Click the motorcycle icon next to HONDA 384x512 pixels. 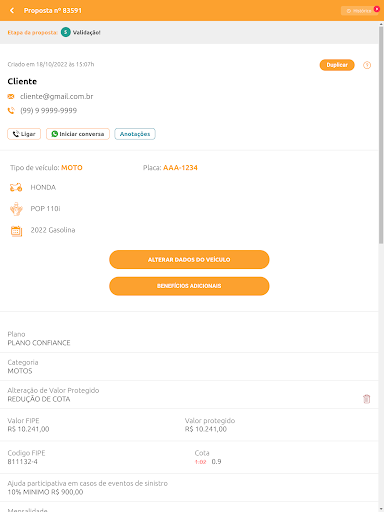(x=16, y=187)
